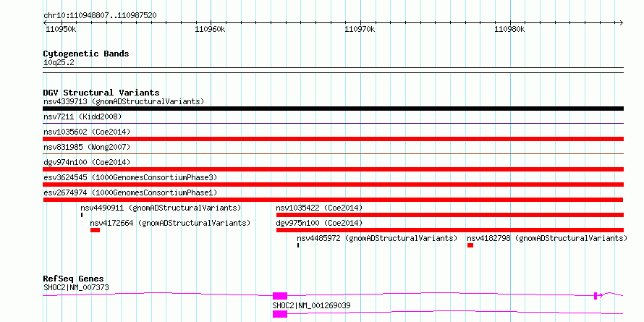Click the red bar under nsv1035602

pos(333,139)
